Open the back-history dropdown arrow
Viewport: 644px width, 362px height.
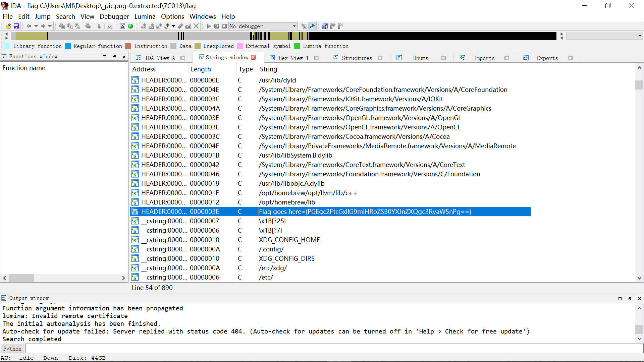pyautogui.click(x=36, y=26)
